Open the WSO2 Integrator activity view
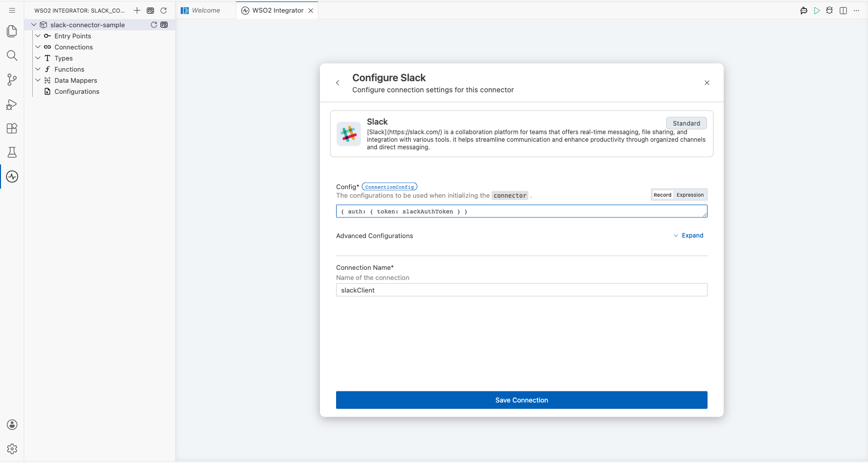 point(12,177)
